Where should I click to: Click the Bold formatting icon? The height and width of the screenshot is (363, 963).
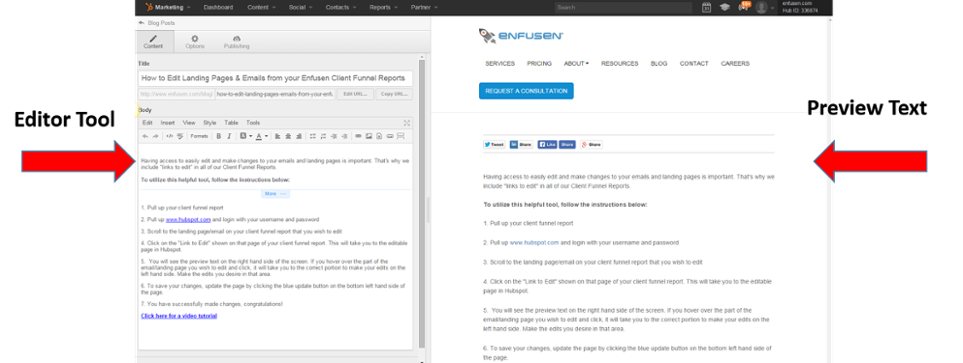[x=219, y=136]
